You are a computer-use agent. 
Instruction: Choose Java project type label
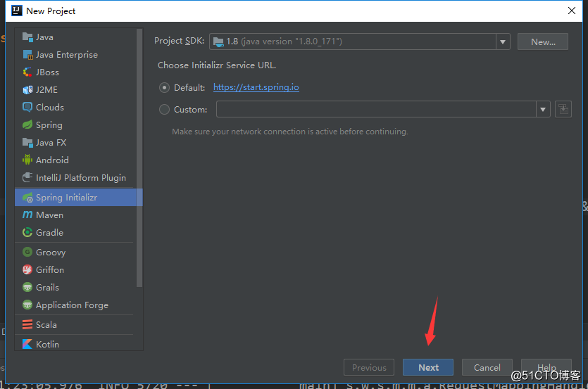44,37
